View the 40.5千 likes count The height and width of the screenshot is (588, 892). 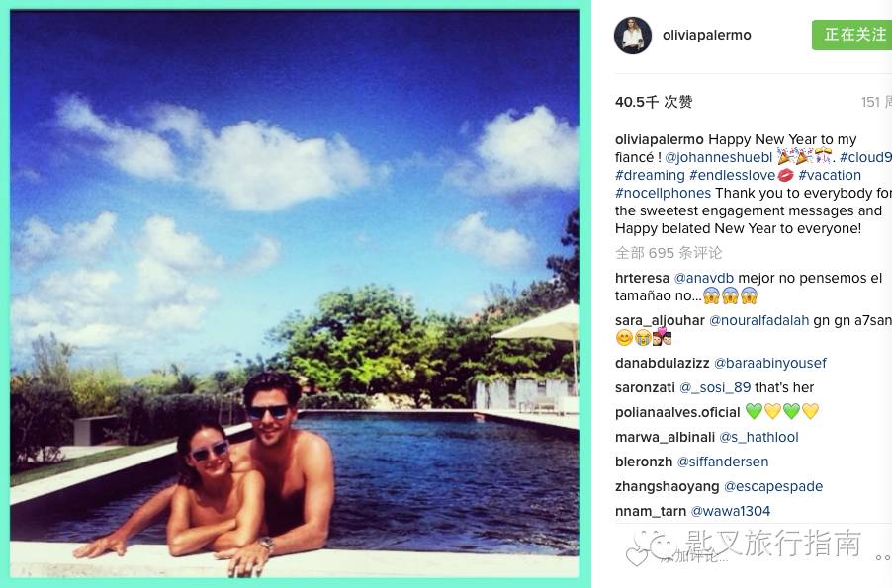[x=654, y=103]
